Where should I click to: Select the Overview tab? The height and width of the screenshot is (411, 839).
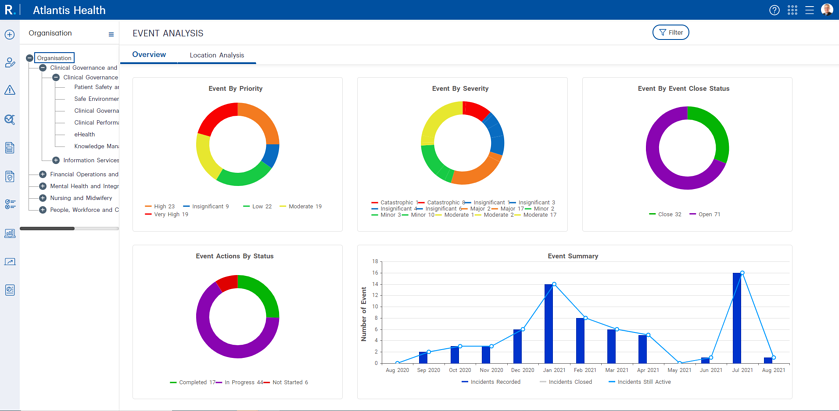149,55
